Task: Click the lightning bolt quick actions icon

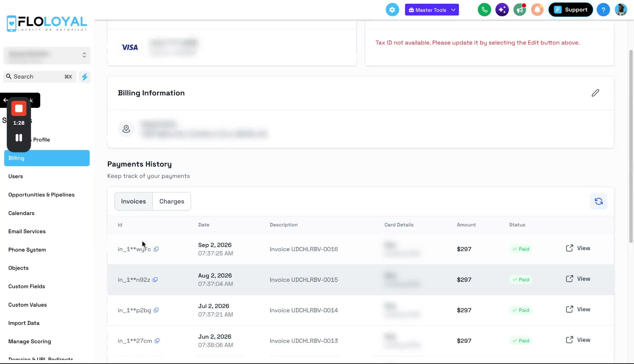Action: coord(85,77)
